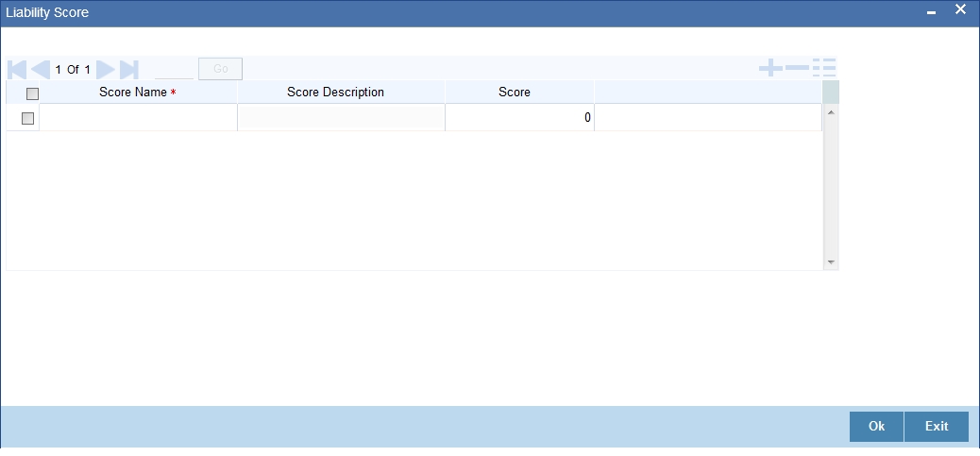Add a new row with plus icon
This screenshot has width=980, height=456.
coord(770,67)
